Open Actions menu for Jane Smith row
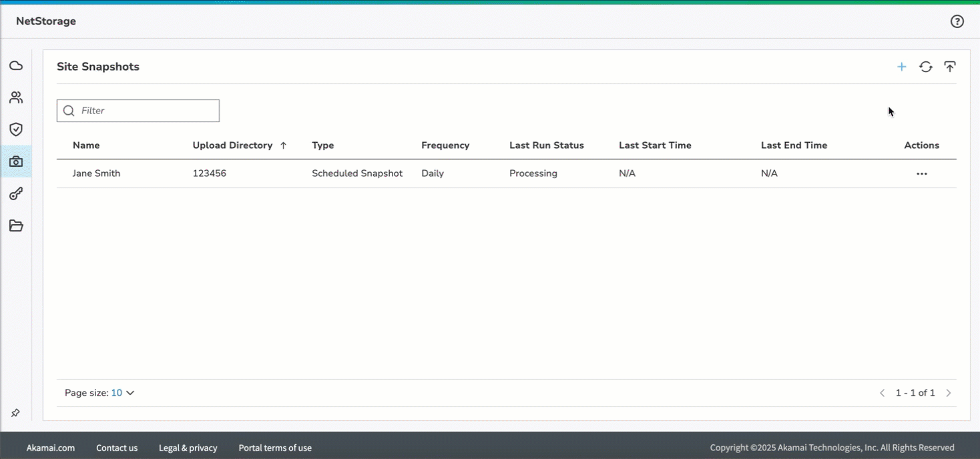980x459 pixels. pyautogui.click(x=921, y=173)
